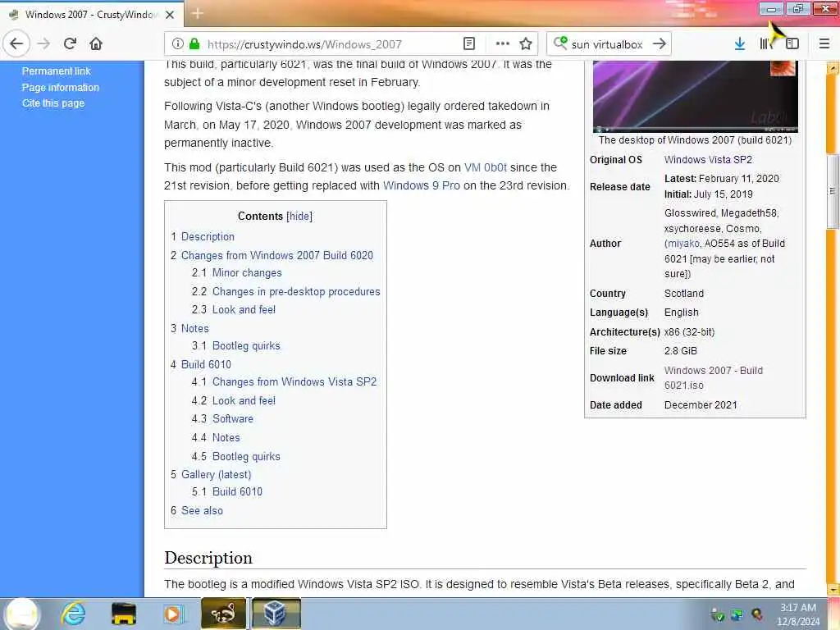Launch Internet Explorer from the taskbar
The image size is (840, 630).
73,614
